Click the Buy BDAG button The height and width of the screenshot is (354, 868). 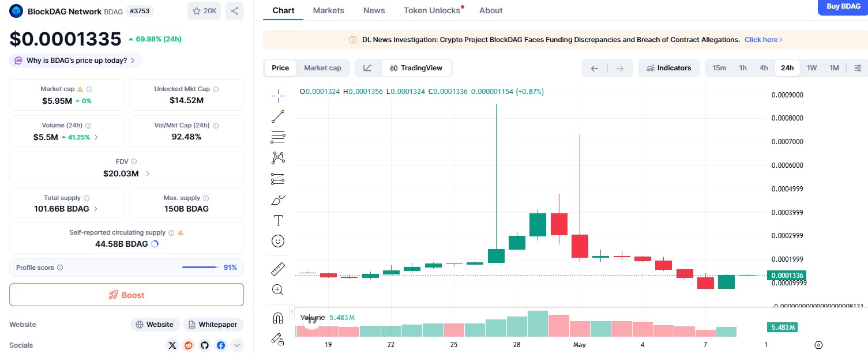(x=843, y=6)
